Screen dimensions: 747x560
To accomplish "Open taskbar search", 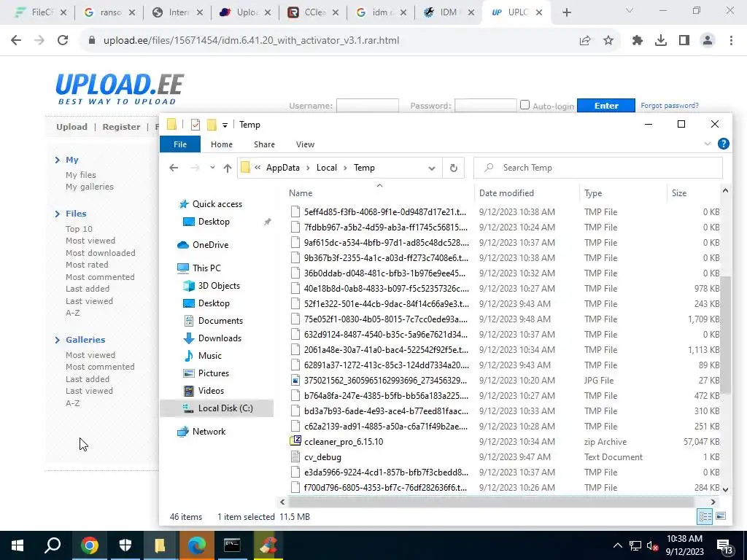I will click(x=53, y=545).
